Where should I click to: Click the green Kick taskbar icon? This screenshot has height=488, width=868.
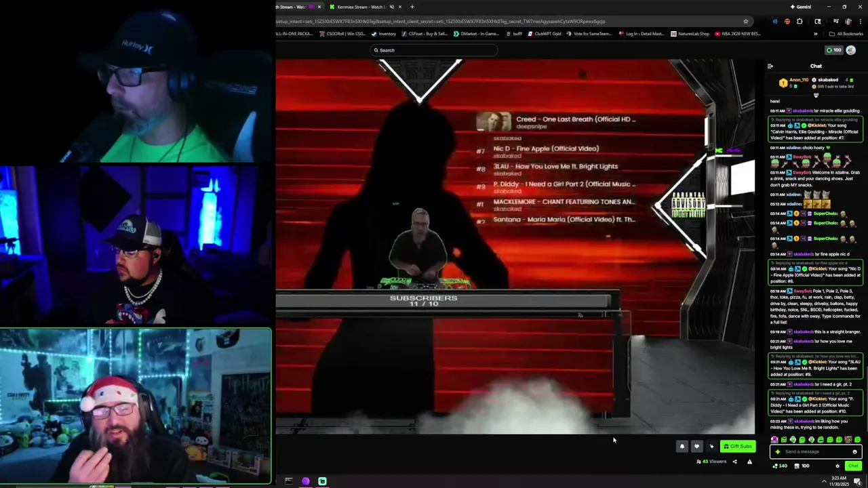point(322,481)
